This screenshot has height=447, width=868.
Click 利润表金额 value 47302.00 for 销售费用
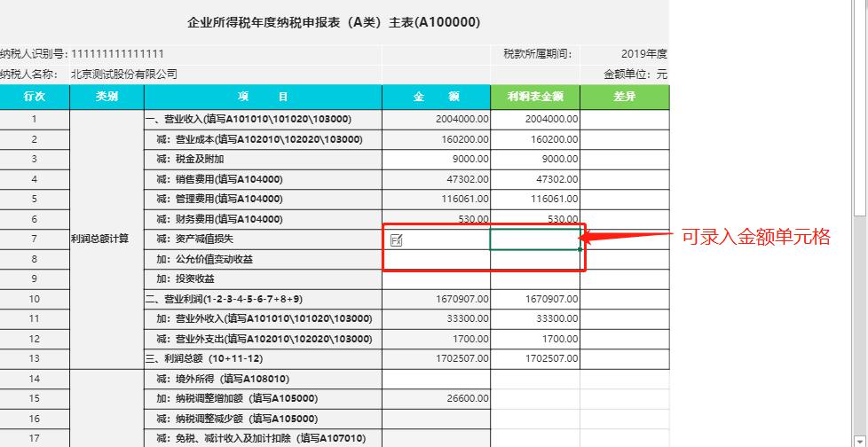pos(556,178)
